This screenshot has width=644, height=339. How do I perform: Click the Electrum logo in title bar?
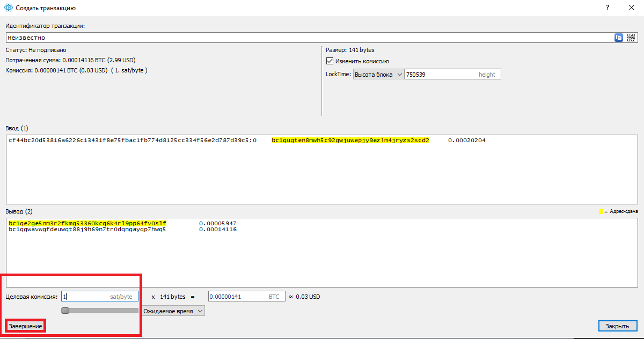(8, 8)
